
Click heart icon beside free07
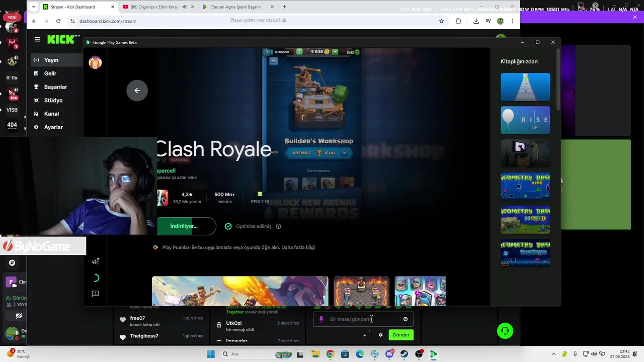tap(123, 320)
